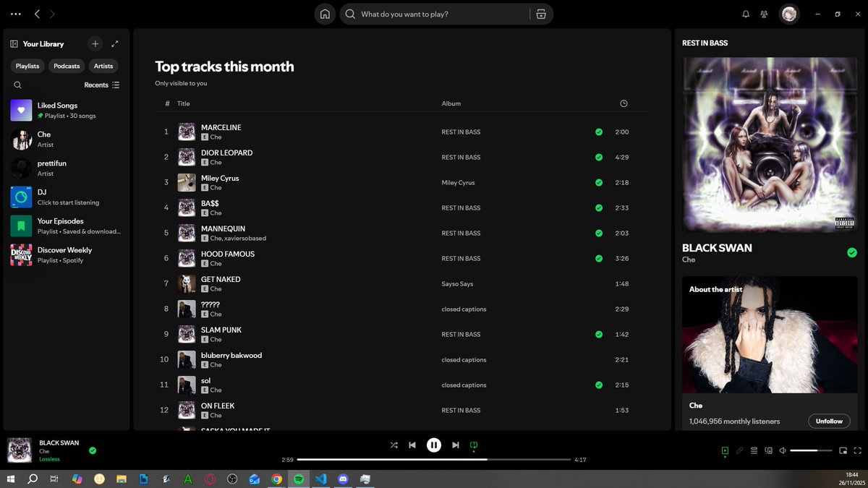Screen dimensions: 868x488
Task: Skip to next track
Action: [456, 445]
